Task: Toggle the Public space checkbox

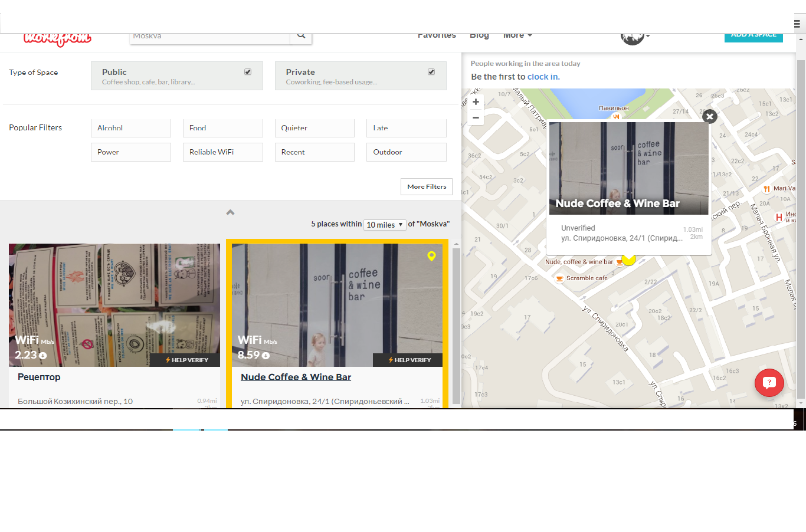Action: (x=248, y=72)
